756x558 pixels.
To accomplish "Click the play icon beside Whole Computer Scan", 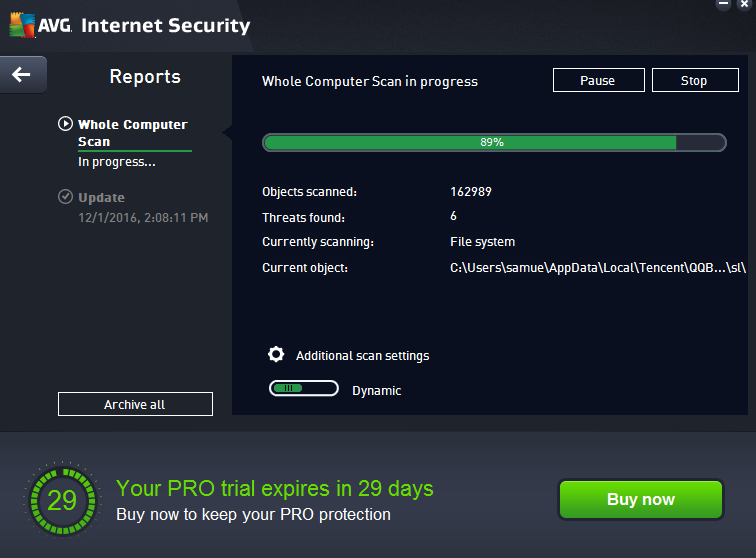I will 65,125.
